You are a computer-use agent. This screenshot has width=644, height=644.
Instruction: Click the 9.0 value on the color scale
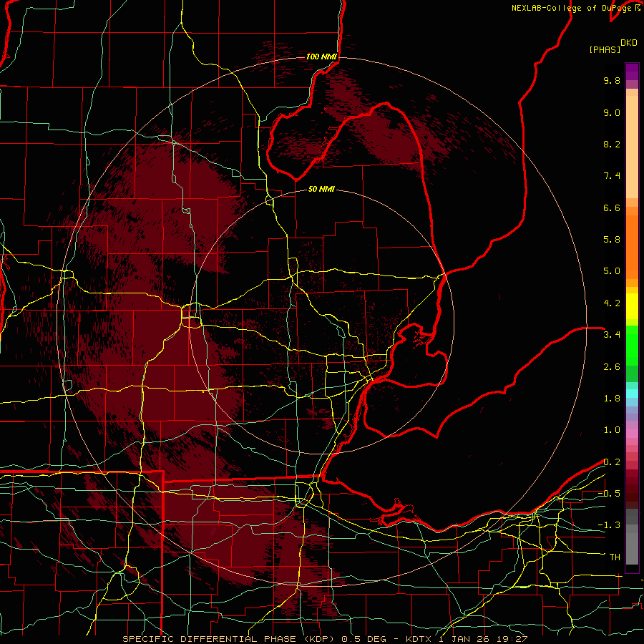612,112
